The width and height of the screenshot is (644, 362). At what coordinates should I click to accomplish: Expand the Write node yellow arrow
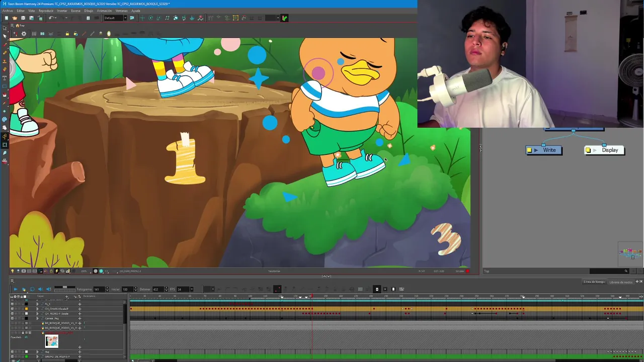tap(536, 150)
